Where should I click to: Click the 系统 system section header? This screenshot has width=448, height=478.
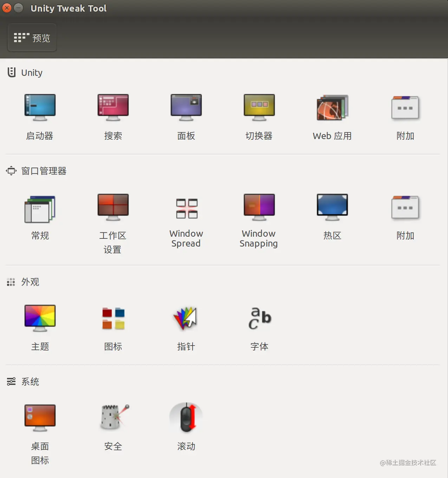23,382
